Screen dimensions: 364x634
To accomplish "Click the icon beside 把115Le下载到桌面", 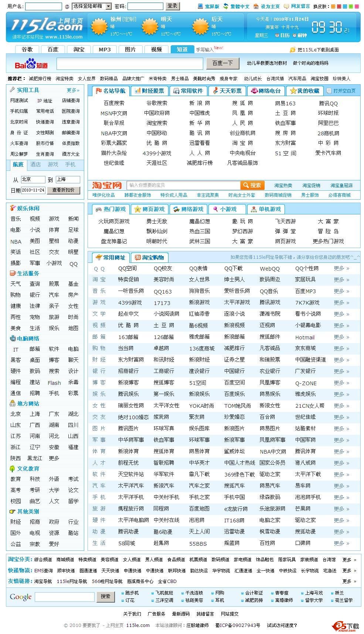I will coord(293,50).
